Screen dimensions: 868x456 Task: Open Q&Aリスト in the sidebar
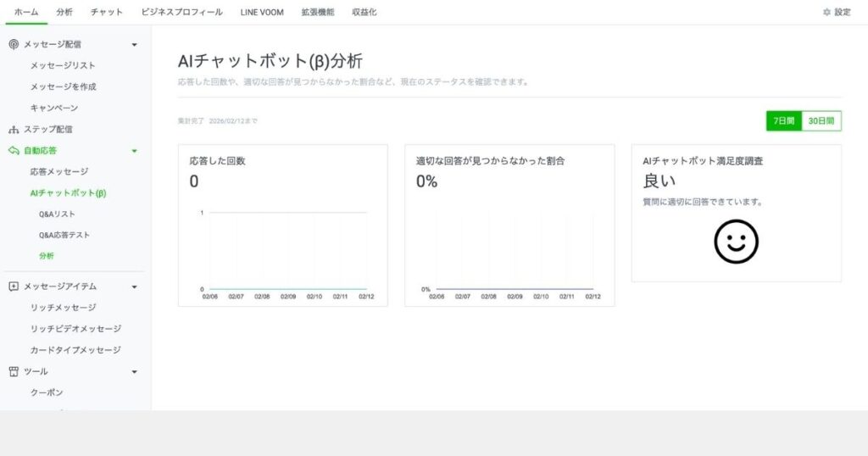coord(57,214)
